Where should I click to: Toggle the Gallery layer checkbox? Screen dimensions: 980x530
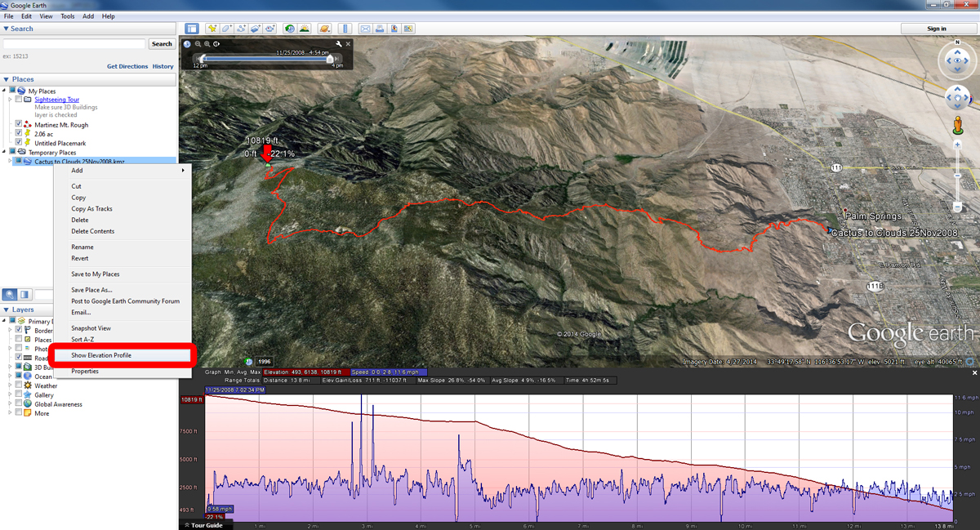(x=18, y=394)
